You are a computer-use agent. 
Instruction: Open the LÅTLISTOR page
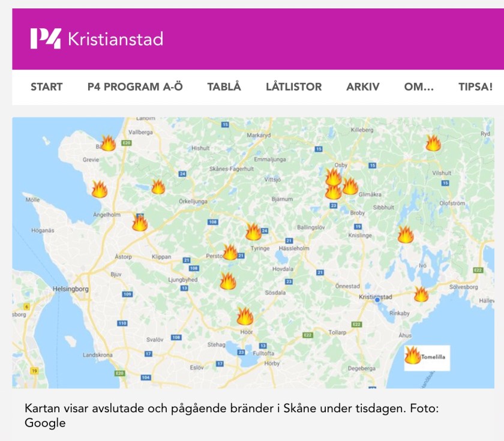click(x=293, y=87)
